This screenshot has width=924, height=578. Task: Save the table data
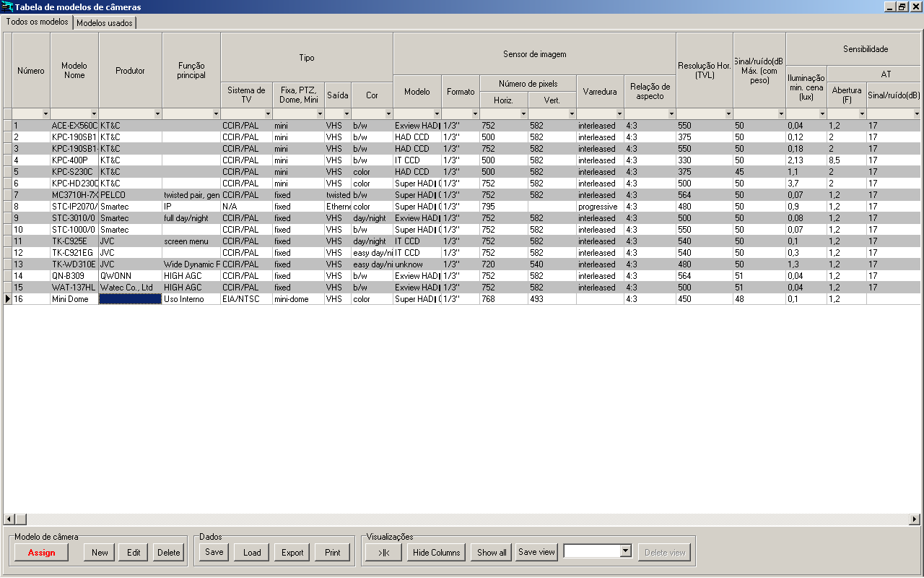[214, 552]
